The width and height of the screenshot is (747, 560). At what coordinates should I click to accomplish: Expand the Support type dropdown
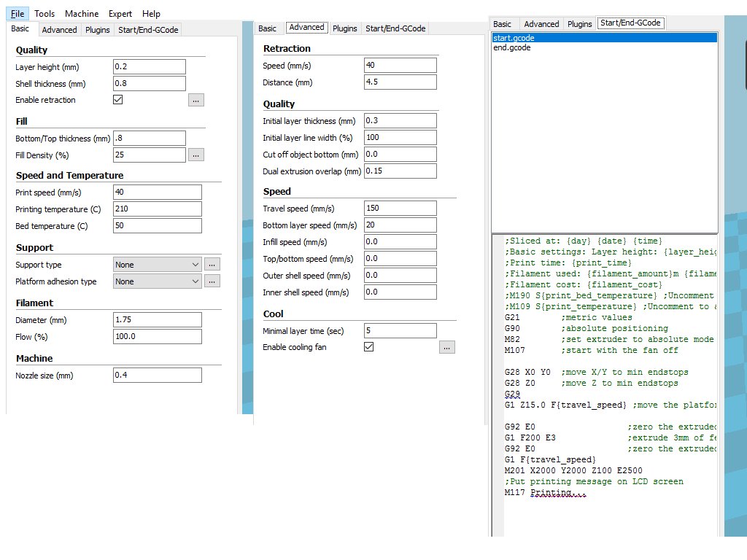(157, 265)
